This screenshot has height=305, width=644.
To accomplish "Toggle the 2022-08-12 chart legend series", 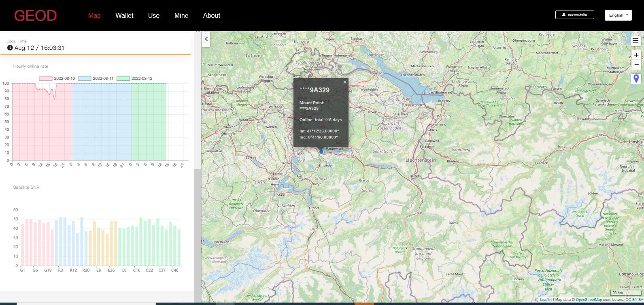I will 134,79.
